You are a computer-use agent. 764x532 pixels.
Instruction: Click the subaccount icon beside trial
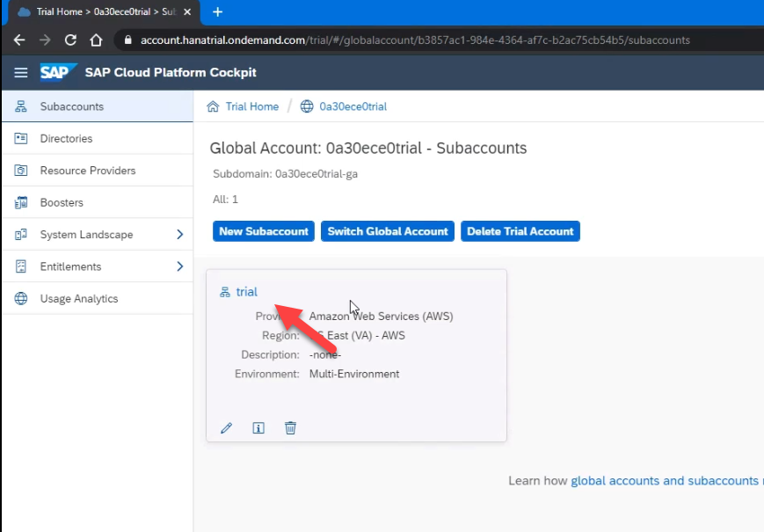[x=224, y=292]
